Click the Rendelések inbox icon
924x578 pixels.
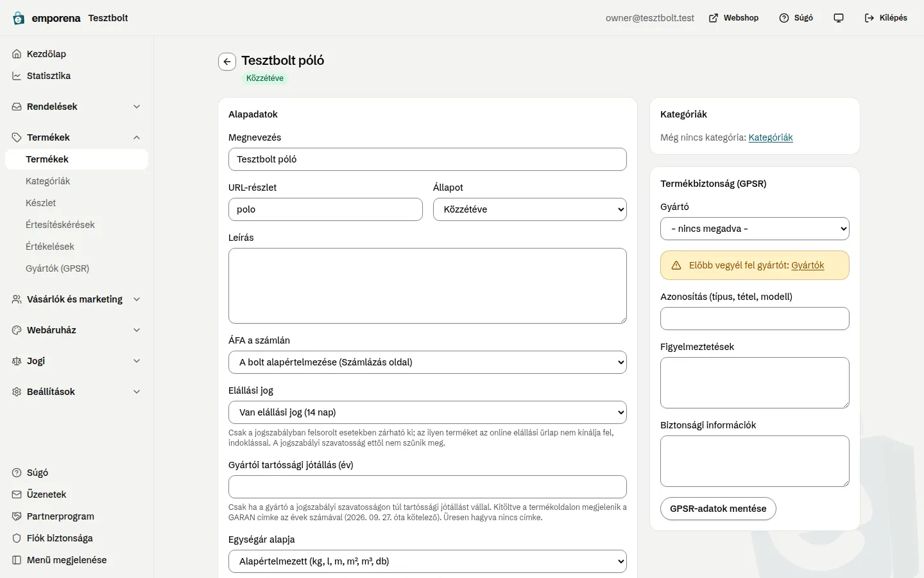tap(17, 107)
